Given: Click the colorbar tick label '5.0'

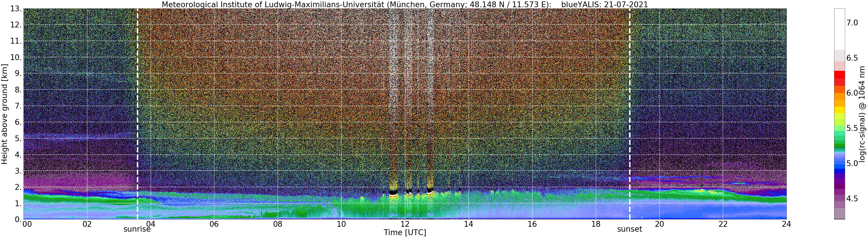Looking at the screenshot, I should (x=852, y=163).
